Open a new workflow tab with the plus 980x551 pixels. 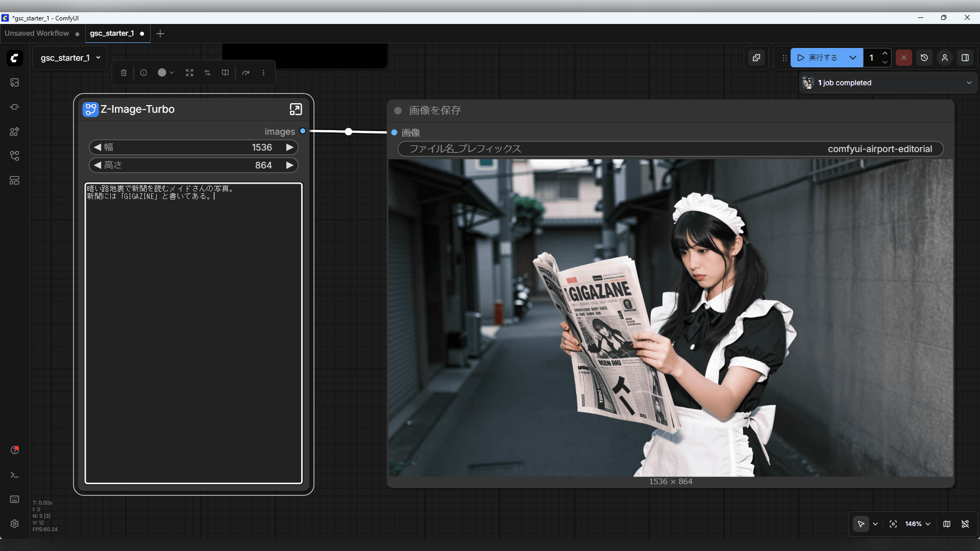pos(160,34)
